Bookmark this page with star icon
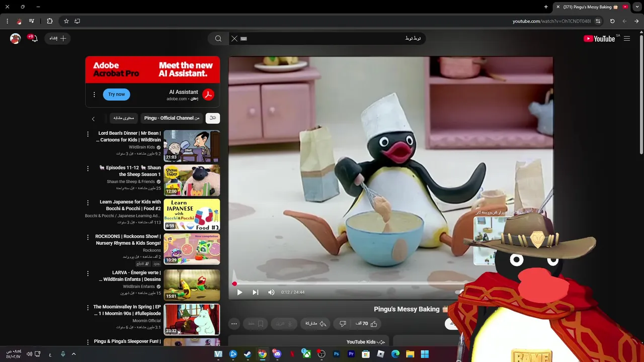 point(66,21)
